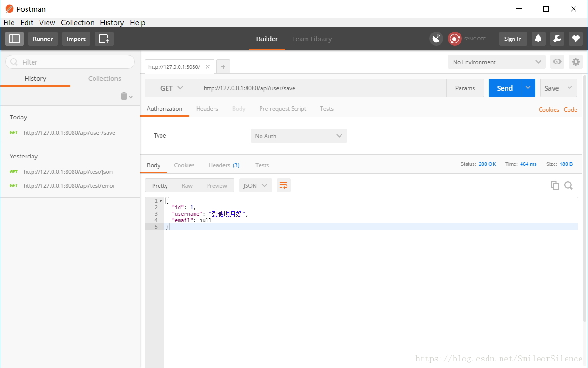Open the JSON format dropdown
This screenshot has height=368, width=588.
click(255, 185)
